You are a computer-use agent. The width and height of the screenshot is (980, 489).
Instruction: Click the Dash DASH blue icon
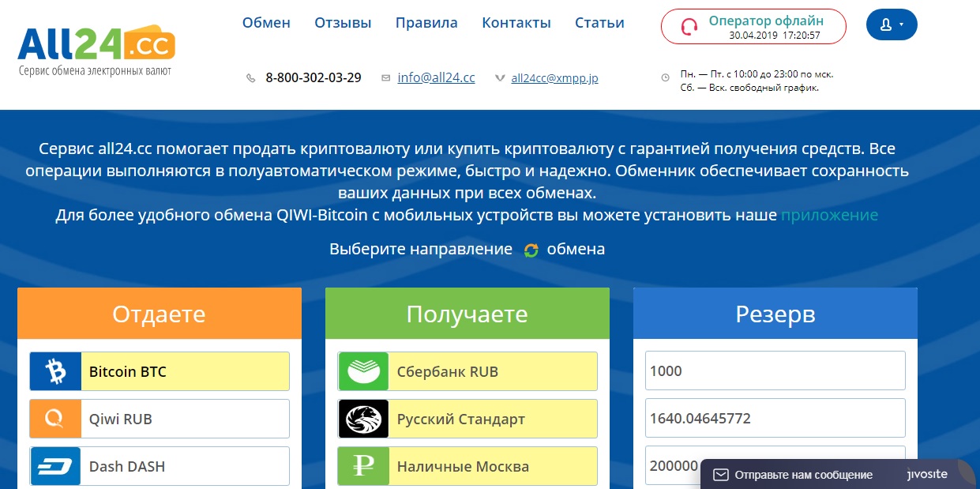55,466
